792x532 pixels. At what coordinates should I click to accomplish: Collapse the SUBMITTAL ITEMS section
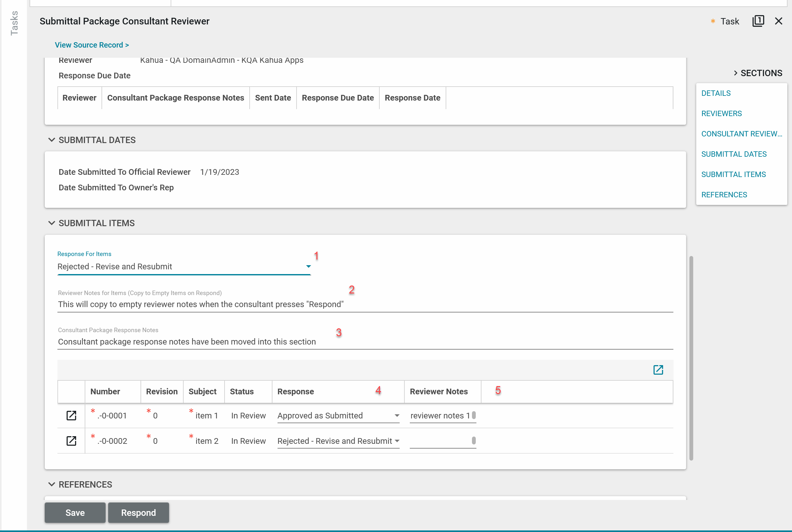(x=52, y=223)
